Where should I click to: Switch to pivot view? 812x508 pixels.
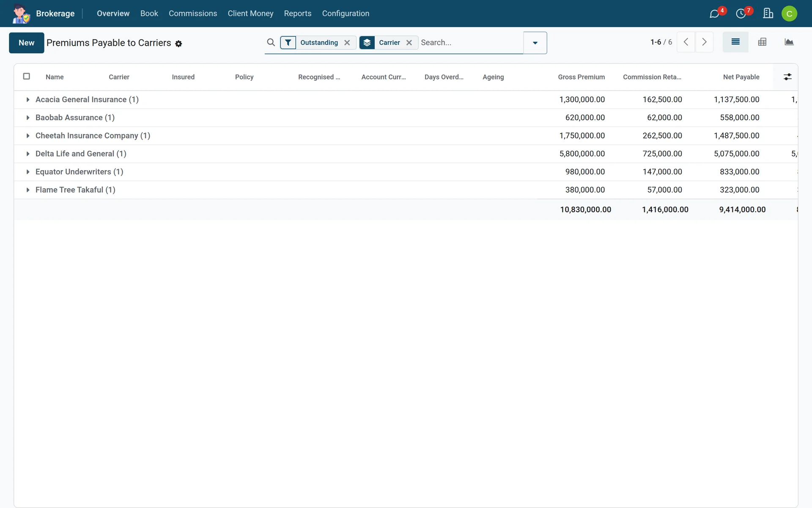click(x=762, y=42)
